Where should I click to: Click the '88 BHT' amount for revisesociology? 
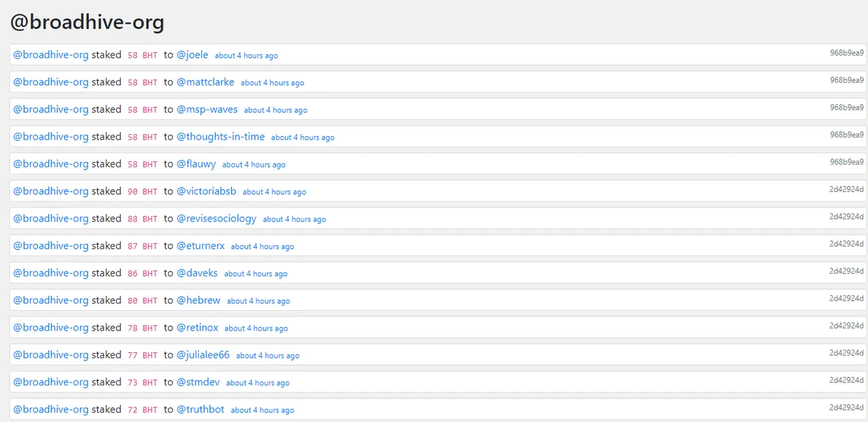coord(142,219)
